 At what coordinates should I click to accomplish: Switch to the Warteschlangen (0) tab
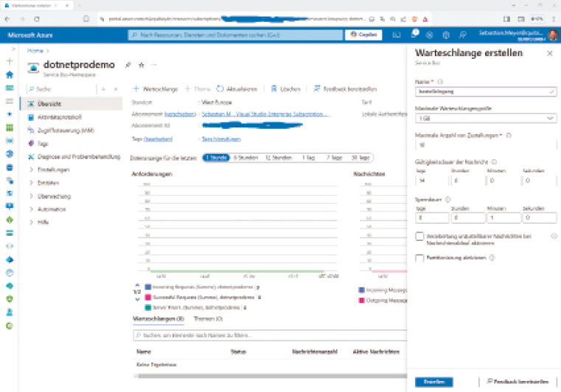tap(158, 318)
